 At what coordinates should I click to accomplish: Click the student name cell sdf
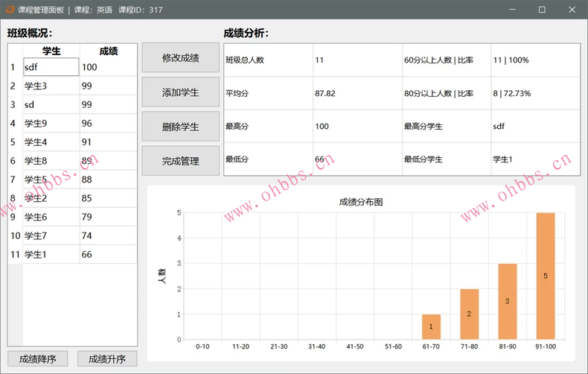coord(51,67)
